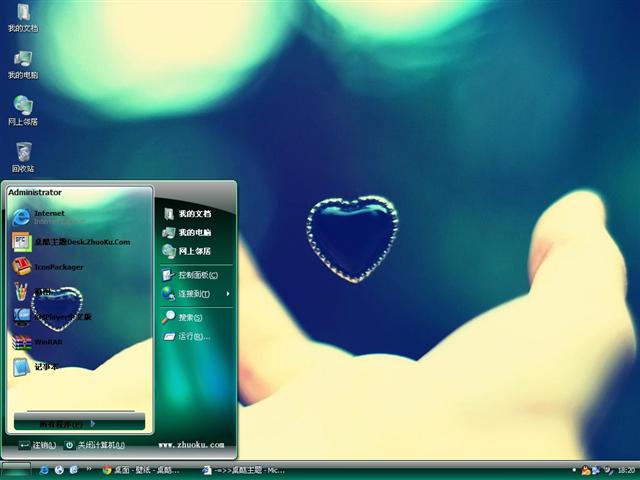Click the 注销 log off button
This screenshot has width=640, height=480.
pos(37,445)
